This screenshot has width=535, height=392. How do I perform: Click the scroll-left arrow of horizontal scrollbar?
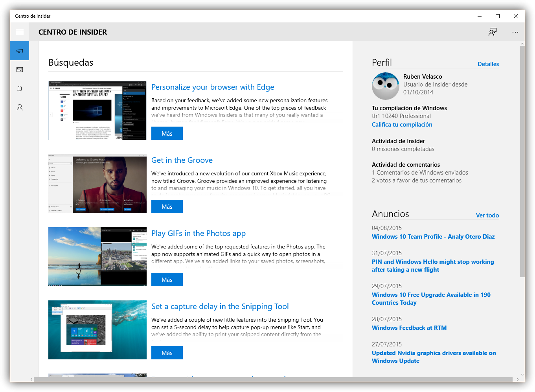point(31,379)
